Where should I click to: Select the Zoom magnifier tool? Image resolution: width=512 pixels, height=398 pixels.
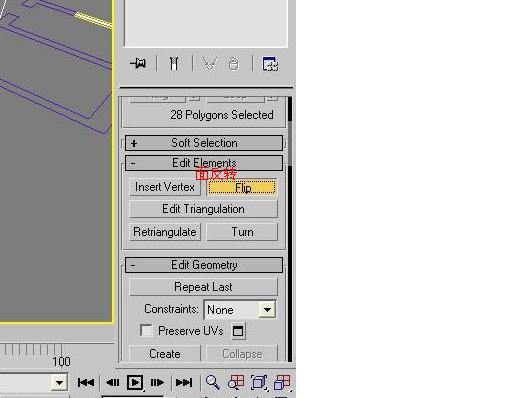213,382
